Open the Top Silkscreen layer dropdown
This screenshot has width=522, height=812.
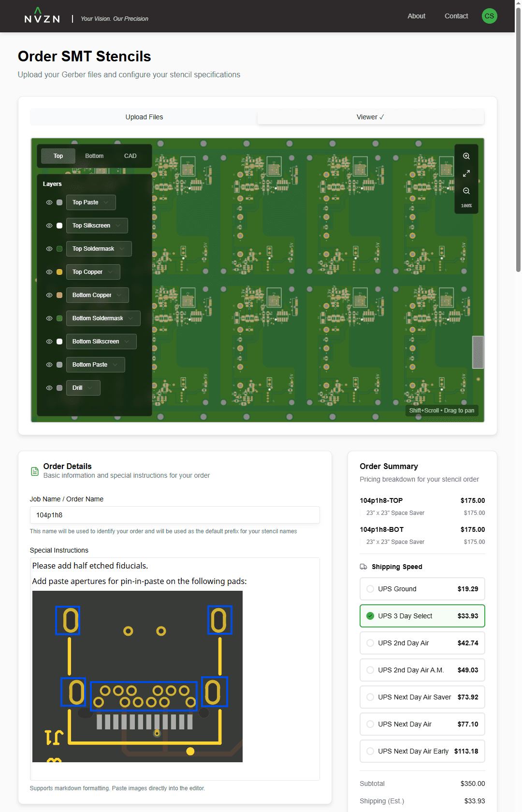point(97,226)
